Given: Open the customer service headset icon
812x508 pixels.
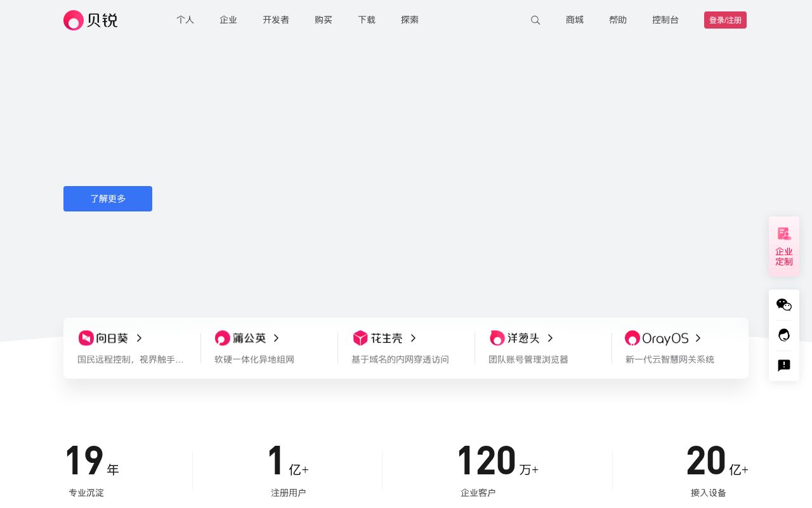Looking at the screenshot, I should tap(784, 335).
